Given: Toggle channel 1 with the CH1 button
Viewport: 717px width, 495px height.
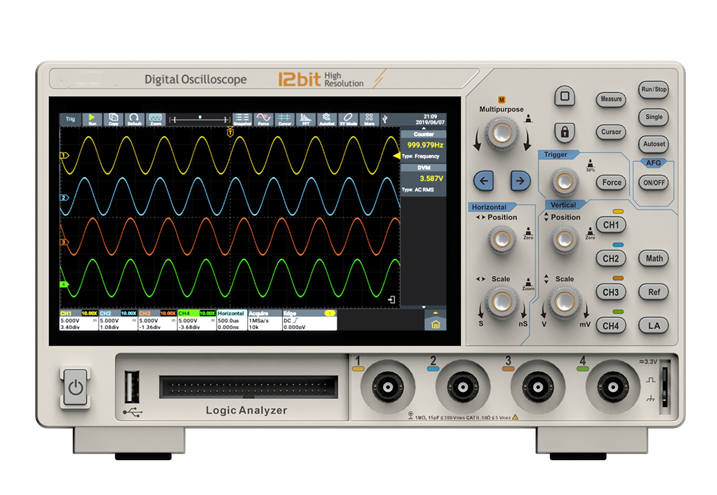Looking at the screenshot, I should (x=610, y=225).
